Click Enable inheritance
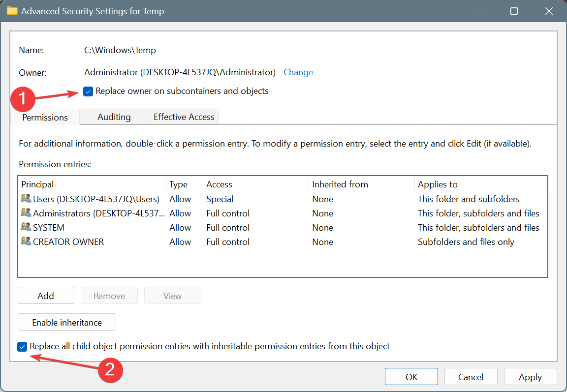This screenshot has width=567, height=392. 67,322
